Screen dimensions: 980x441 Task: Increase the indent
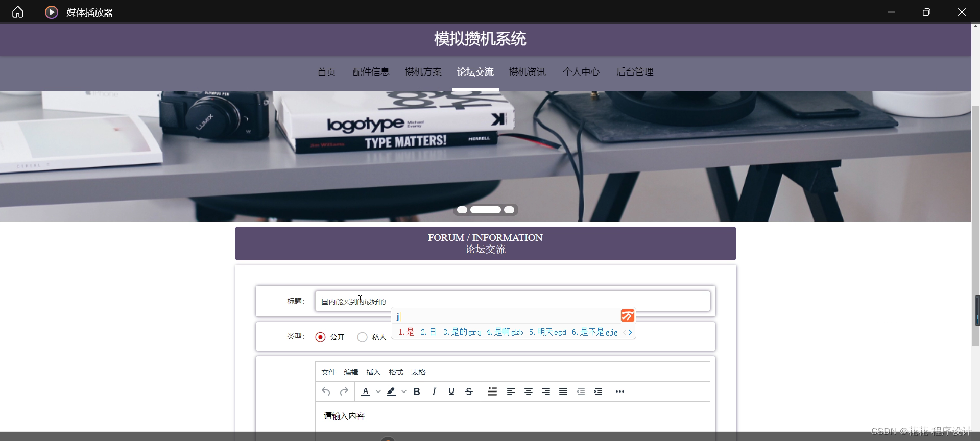pyautogui.click(x=598, y=391)
